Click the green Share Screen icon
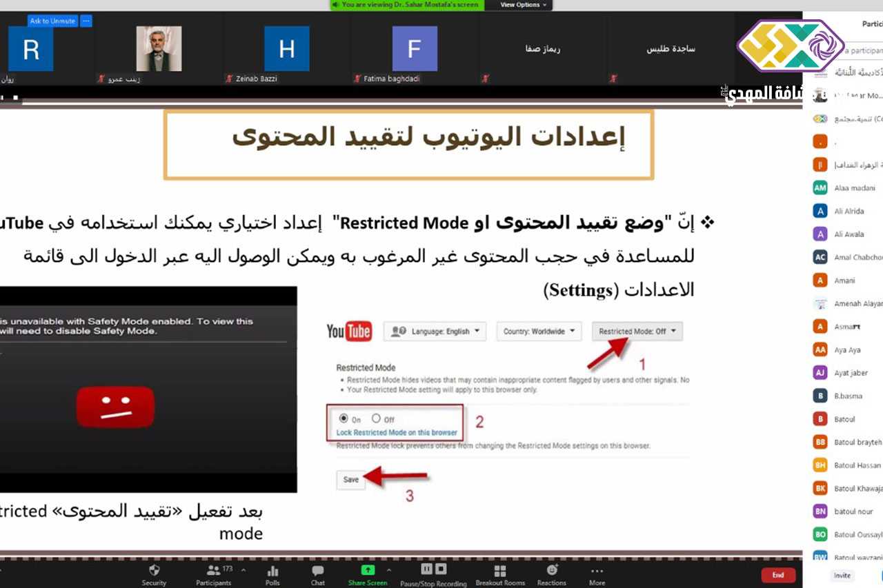This screenshot has width=883, height=588. (368, 570)
